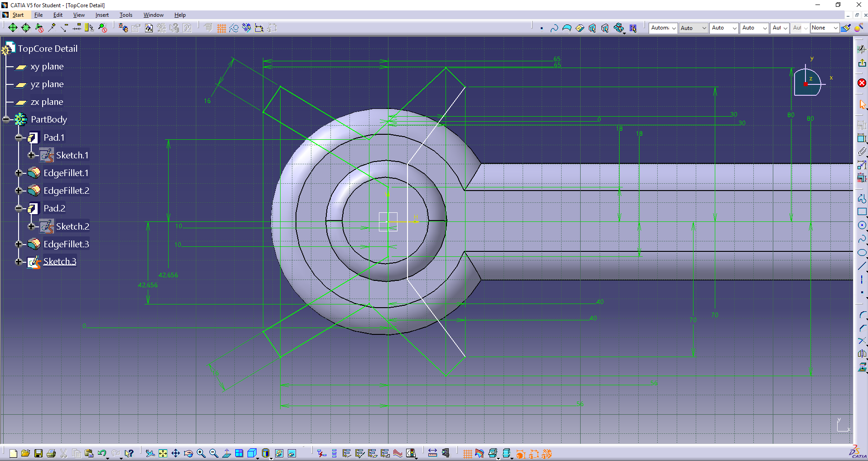868x461 pixels.
Task: Select the xy plane entry
Action: pos(47,67)
